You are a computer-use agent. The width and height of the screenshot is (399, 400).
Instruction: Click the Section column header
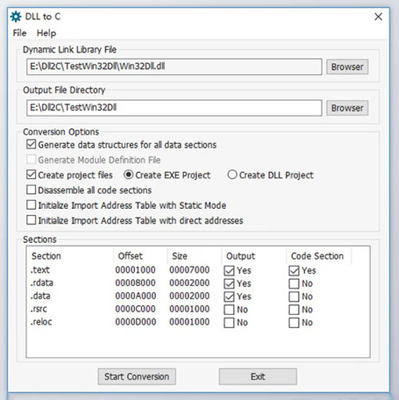click(x=46, y=256)
